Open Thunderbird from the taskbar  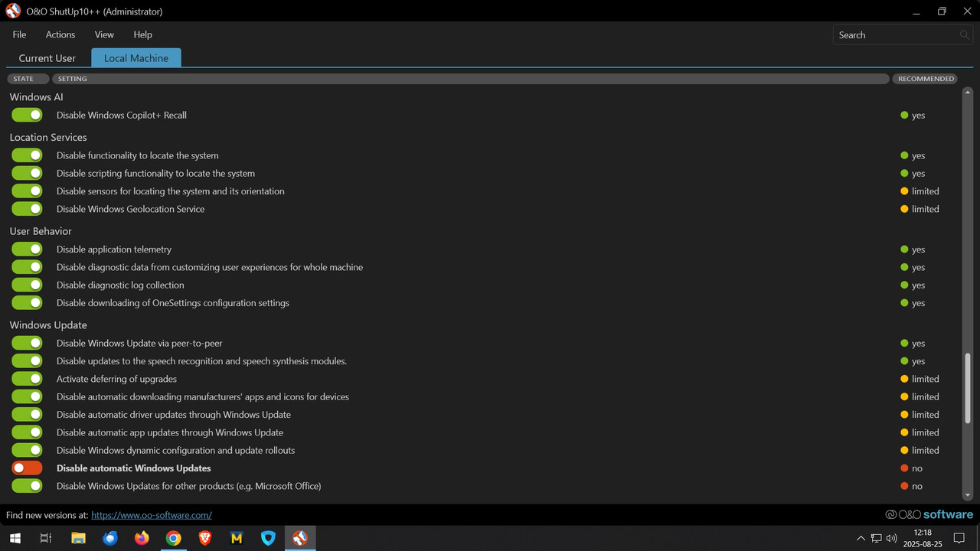[x=110, y=538]
